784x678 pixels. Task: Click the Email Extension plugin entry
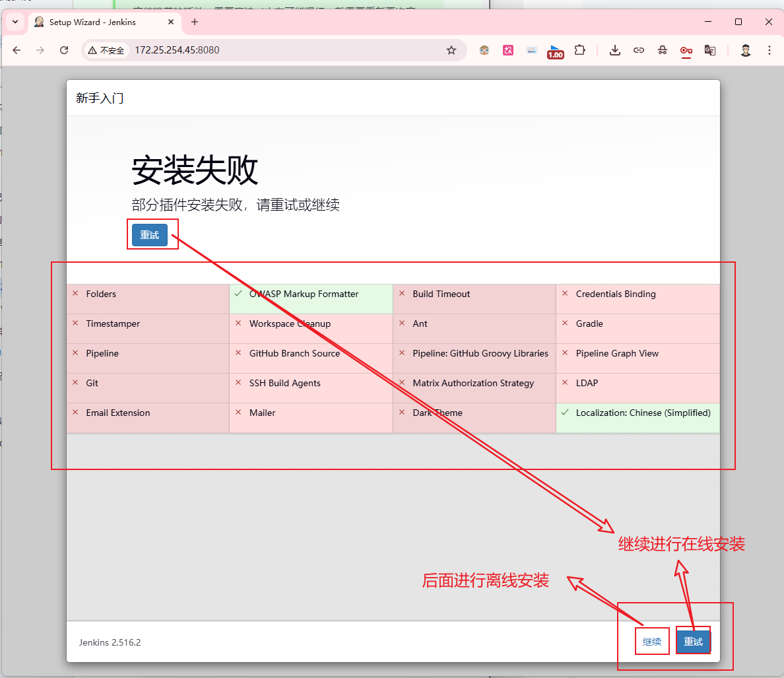pos(148,418)
